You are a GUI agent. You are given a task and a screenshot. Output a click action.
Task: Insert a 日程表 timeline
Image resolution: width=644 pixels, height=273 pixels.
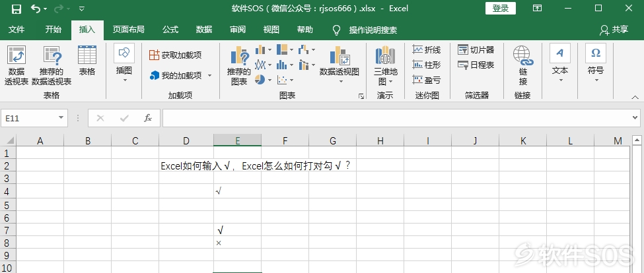pos(476,65)
